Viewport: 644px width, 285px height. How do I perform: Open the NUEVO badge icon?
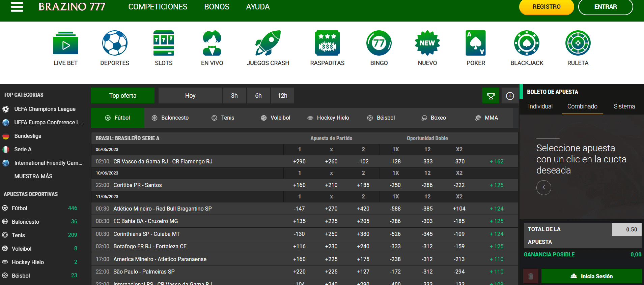[427, 43]
